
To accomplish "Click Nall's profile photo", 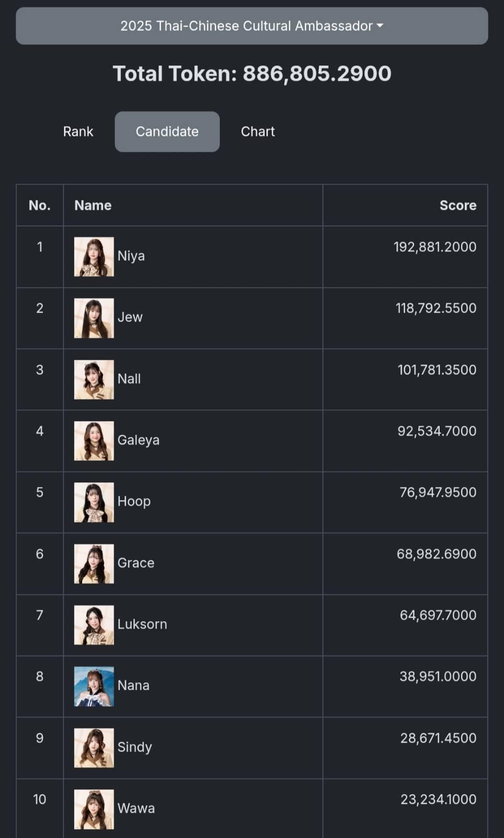I will pos(94,379).
